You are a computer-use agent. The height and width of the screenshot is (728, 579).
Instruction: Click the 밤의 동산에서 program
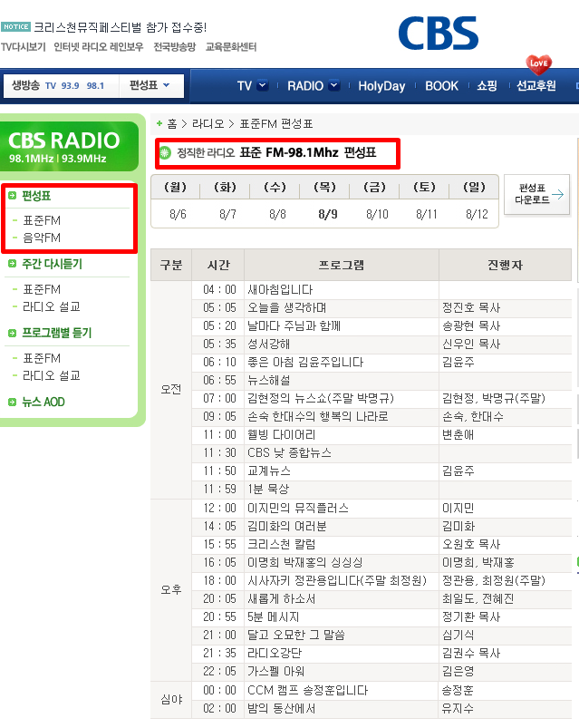(x=281, y=708)
